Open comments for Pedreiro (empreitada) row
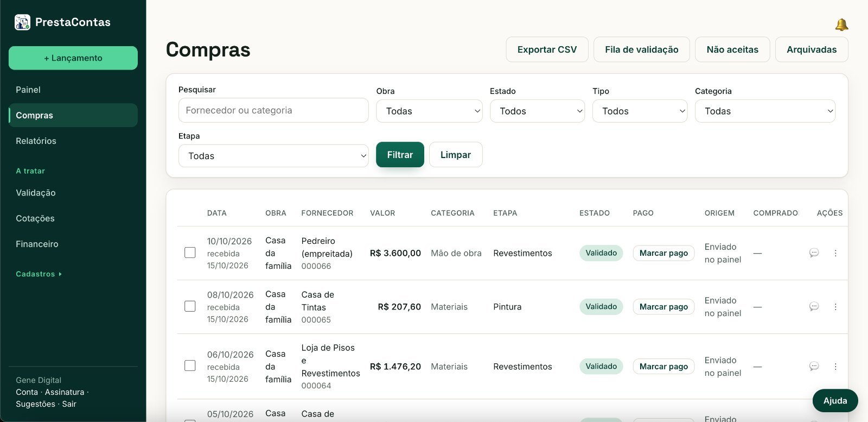The height and width of the screenshot is (422, 868). 814,253
